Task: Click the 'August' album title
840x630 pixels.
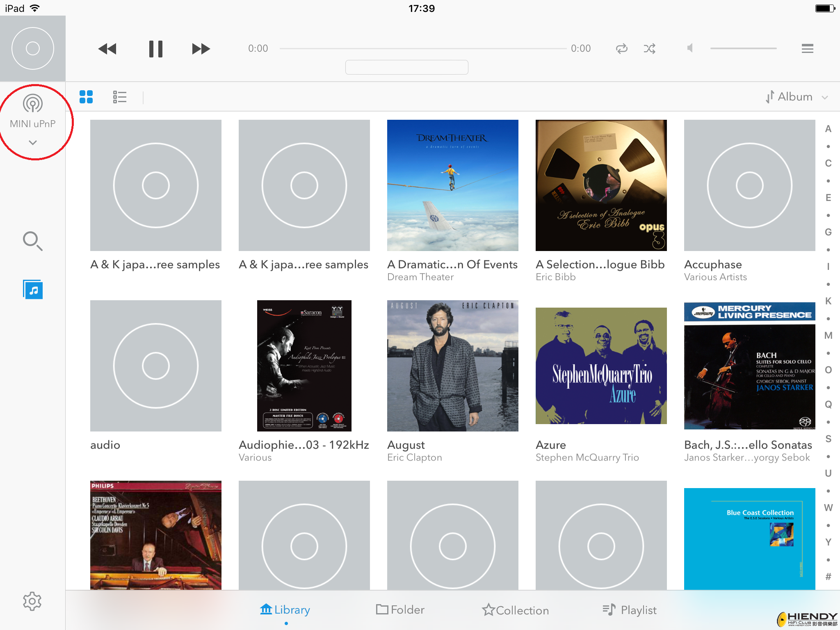Action: 406,445
